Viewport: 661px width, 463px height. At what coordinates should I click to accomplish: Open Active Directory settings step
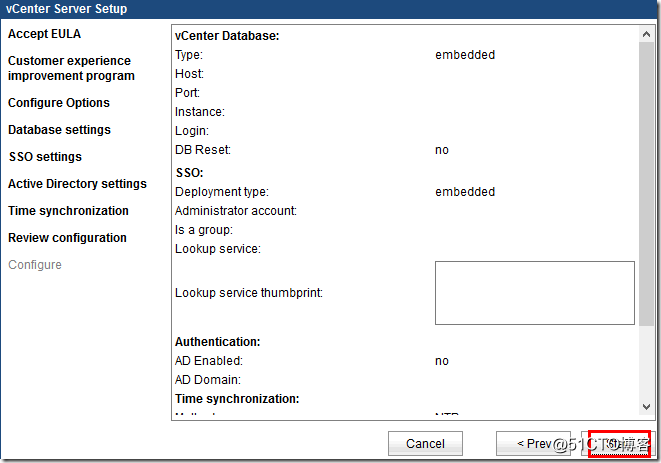[77, 184]
